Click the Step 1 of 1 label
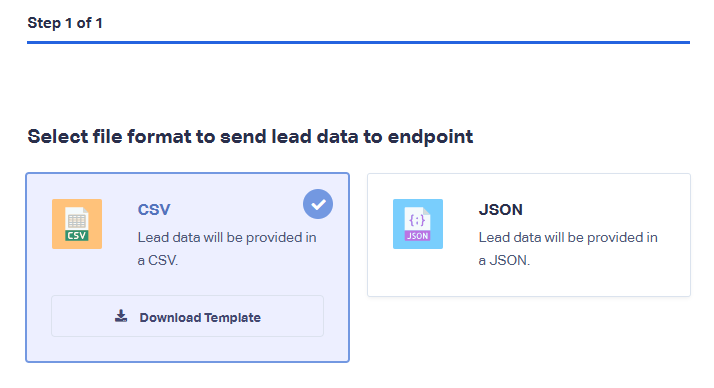This screenshot has width=714, height=388. click(x=65, y=23)
